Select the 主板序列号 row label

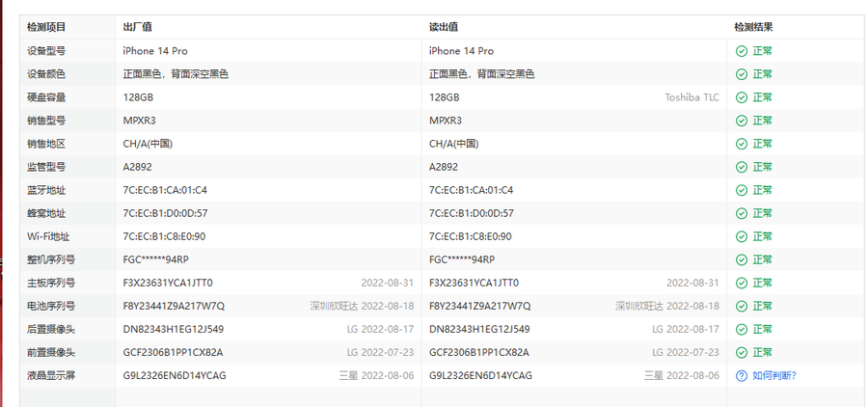coord(51,283)
